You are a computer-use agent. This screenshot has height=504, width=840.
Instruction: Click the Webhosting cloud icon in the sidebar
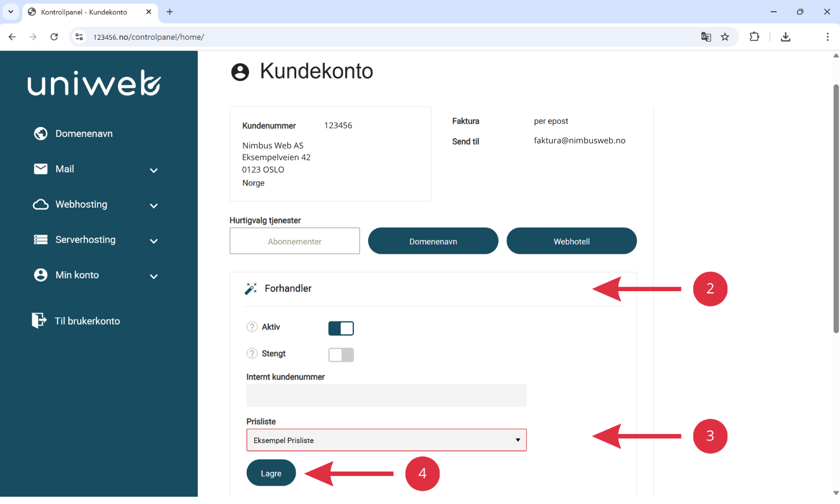(41, 204)
